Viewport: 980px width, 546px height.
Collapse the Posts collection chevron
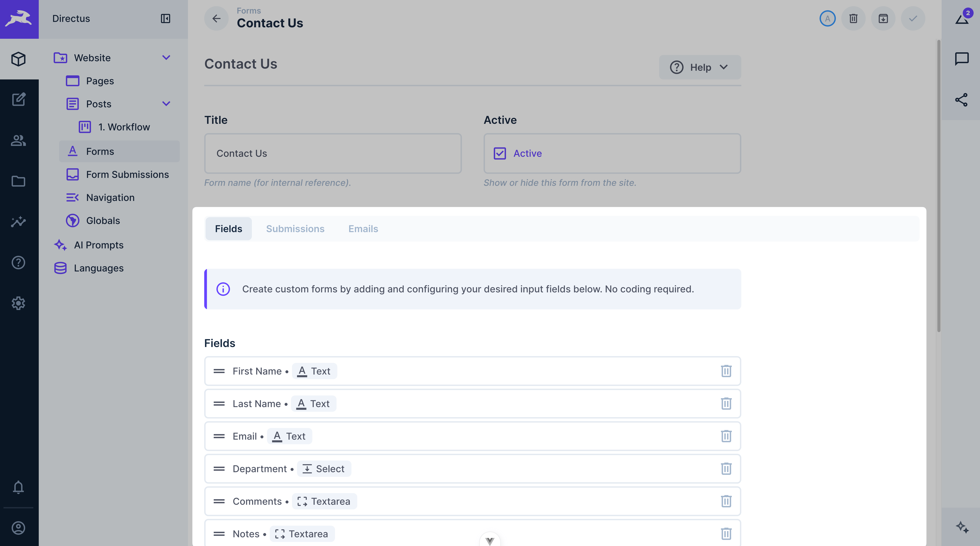click(x=166, y=104)
